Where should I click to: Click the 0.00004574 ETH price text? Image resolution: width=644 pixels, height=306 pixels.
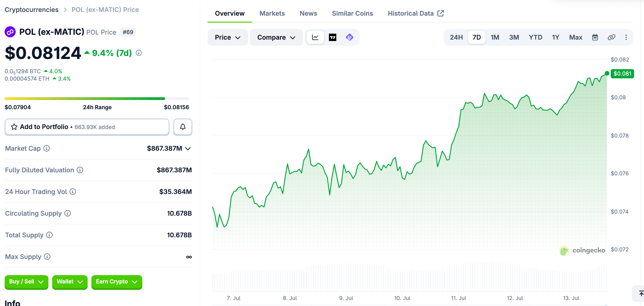point(27,79)
